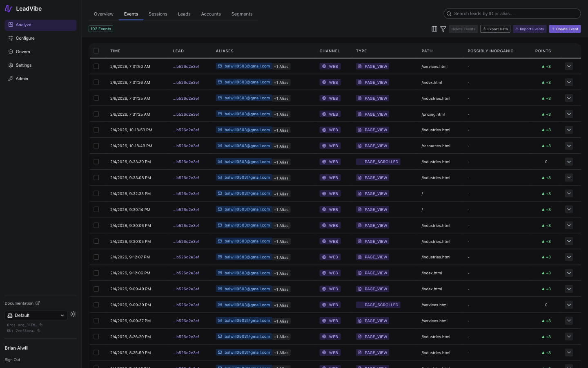Expand the /pricing.html event row details

point(569,114)
